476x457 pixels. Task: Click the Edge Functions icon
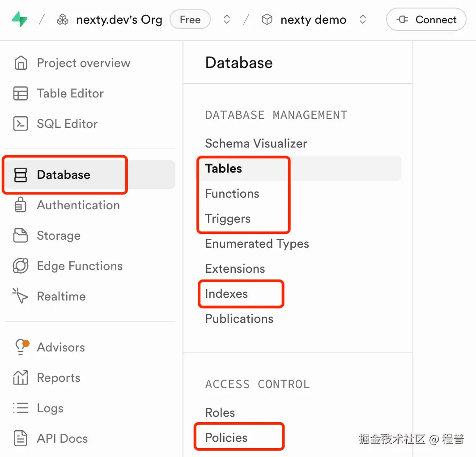pyautogui.click(x=21, y=266)
